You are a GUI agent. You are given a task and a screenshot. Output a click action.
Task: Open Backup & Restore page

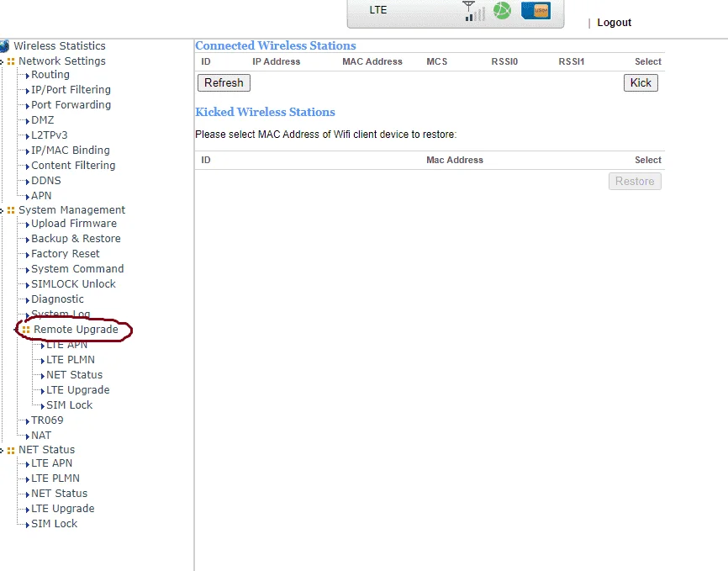76,239
